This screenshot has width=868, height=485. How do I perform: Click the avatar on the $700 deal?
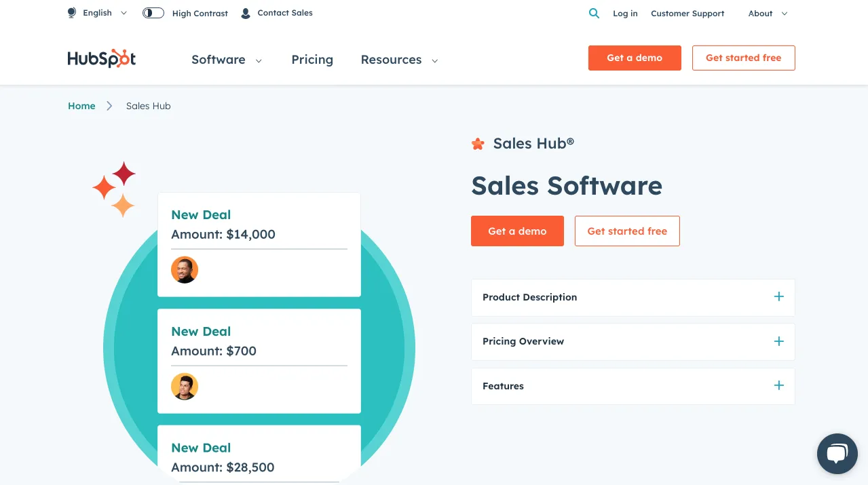185,386
